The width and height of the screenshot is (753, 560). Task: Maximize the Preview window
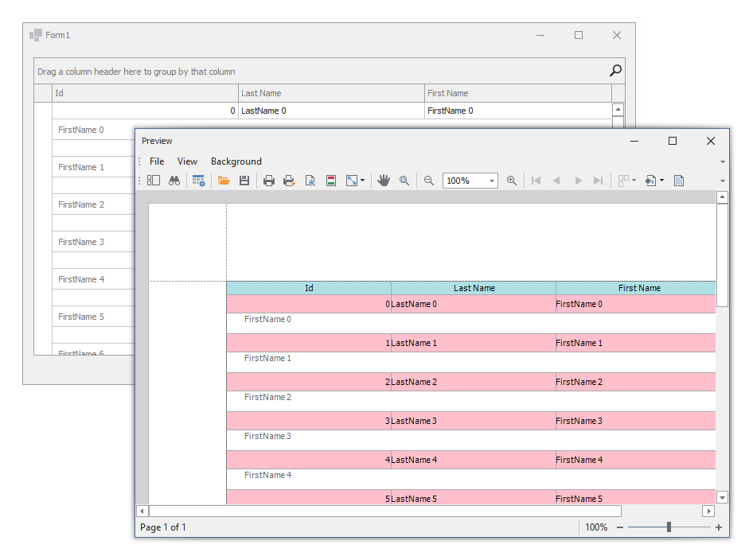[x=673, y=141]
